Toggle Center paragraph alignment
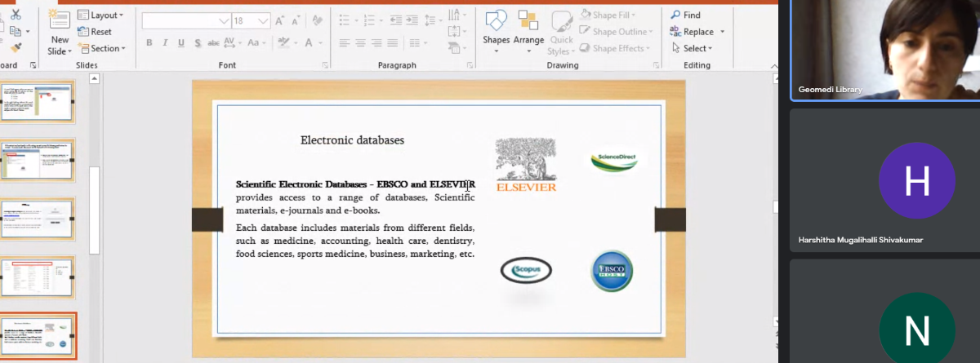Viewport: 980px width, 363px height. pos(361,42)
